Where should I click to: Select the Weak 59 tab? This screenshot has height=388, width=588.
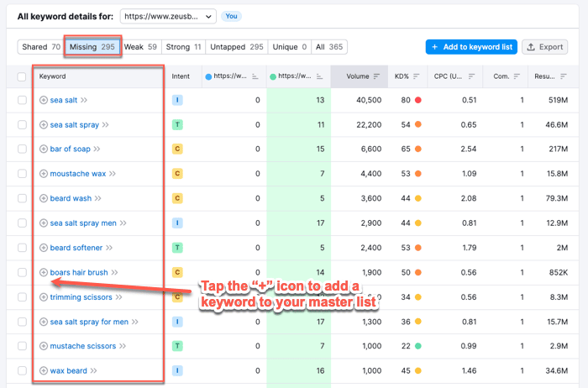140,47
